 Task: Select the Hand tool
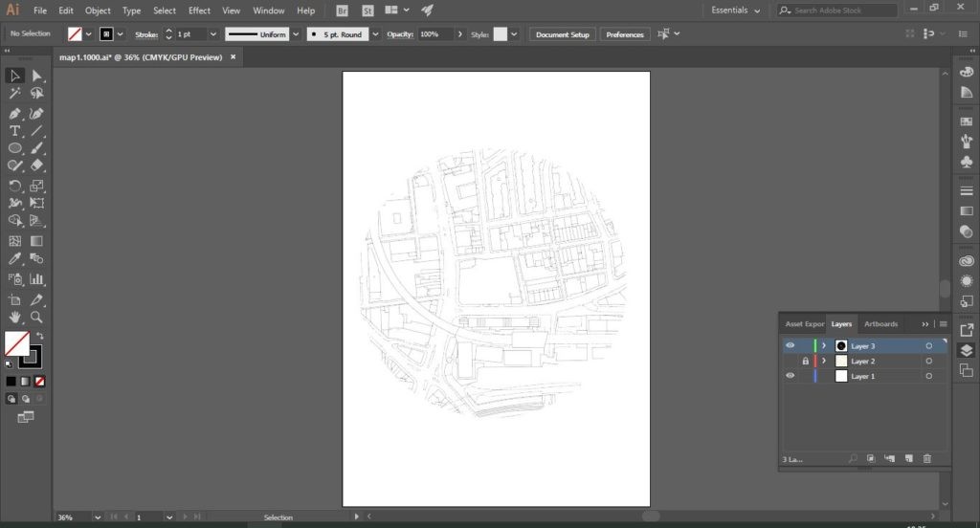click(x=14, y=318)
